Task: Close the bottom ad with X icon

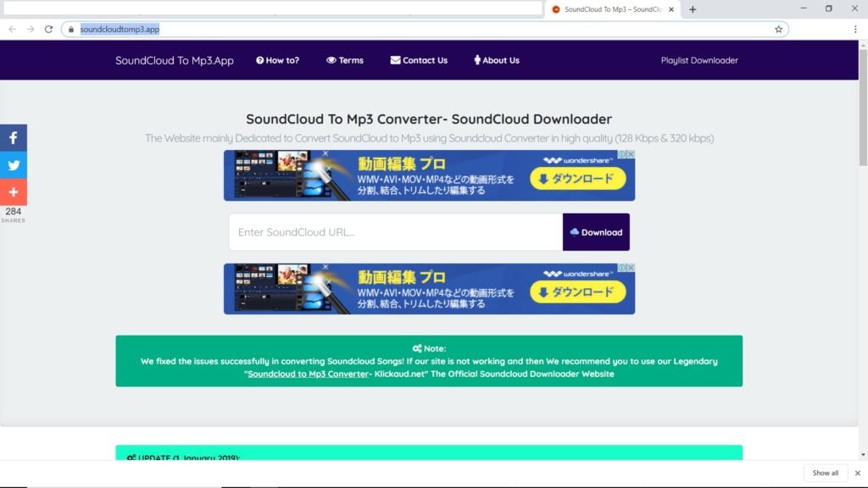Action: pos(631,268)
